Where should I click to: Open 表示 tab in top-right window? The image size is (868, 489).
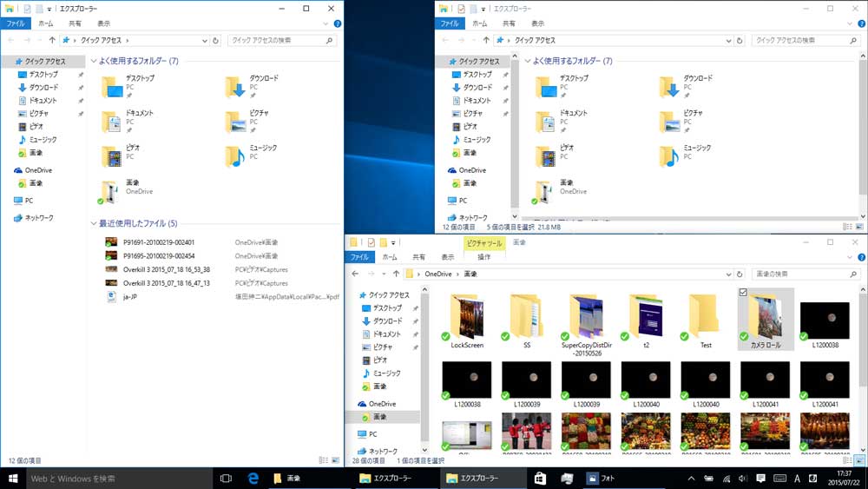click(537, 23)
